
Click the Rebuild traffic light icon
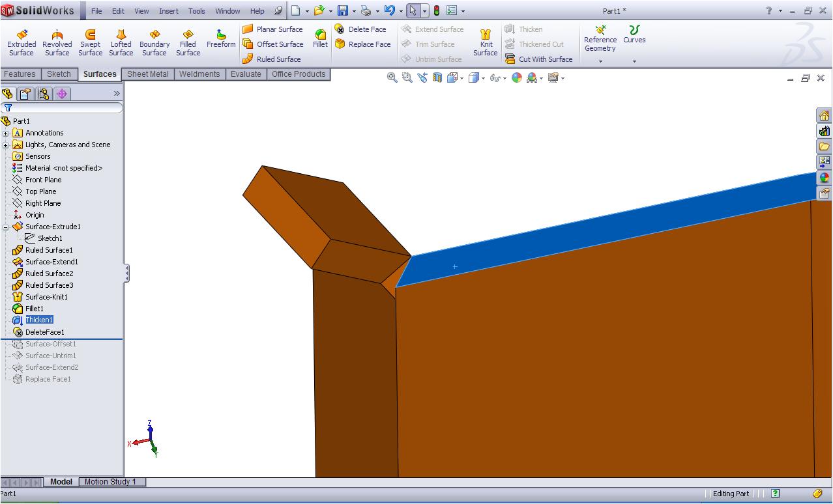[436, 10]
